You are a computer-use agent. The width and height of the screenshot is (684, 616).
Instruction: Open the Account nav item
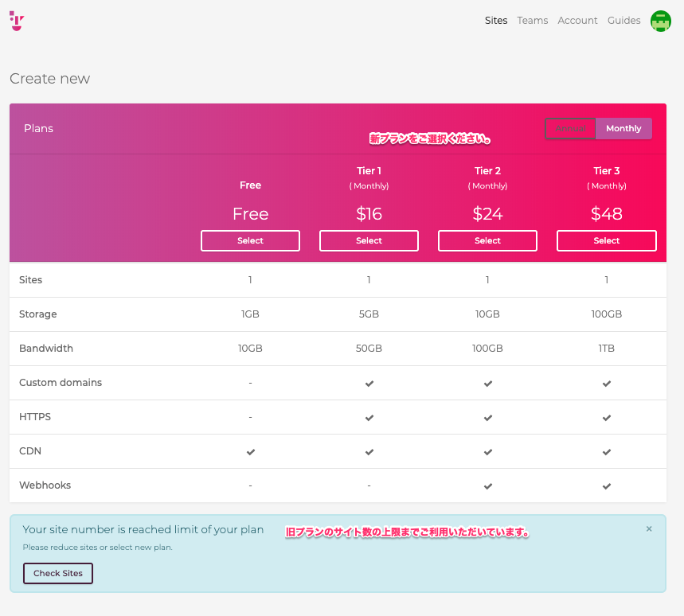577,21
